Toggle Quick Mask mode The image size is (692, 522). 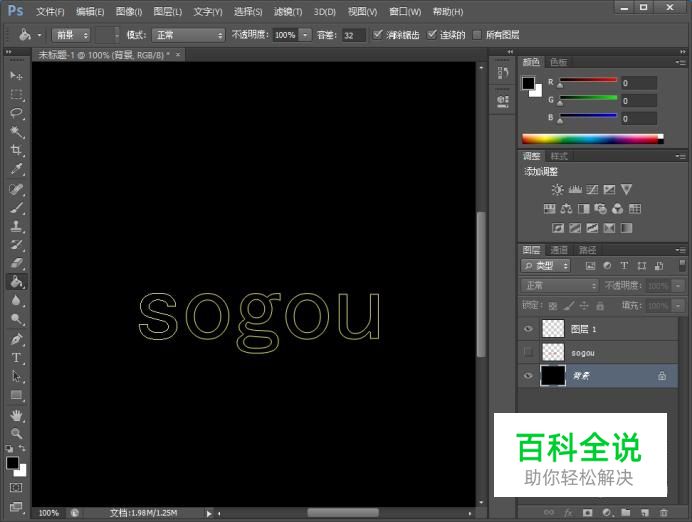tap(16, 488)
